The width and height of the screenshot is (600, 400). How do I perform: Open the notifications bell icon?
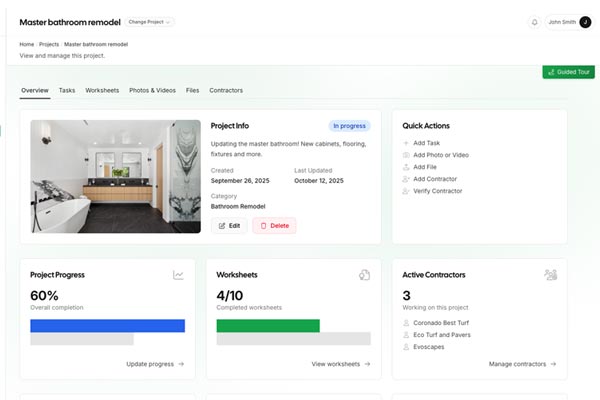(534, 21)
